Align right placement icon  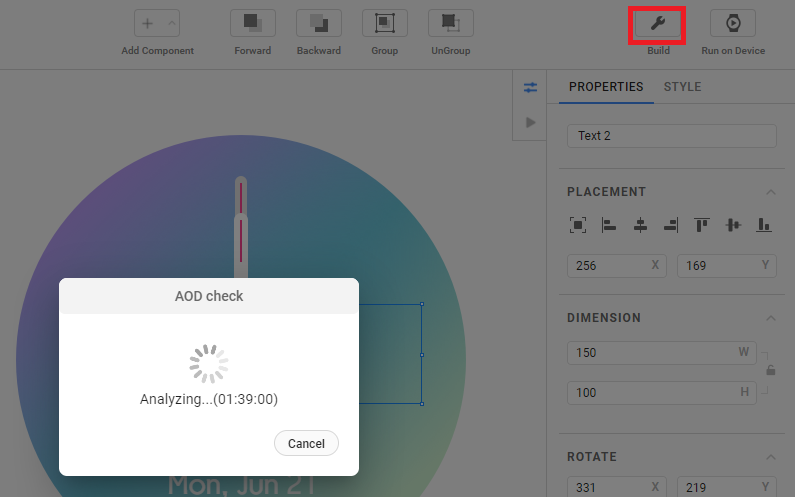(671, 225)
